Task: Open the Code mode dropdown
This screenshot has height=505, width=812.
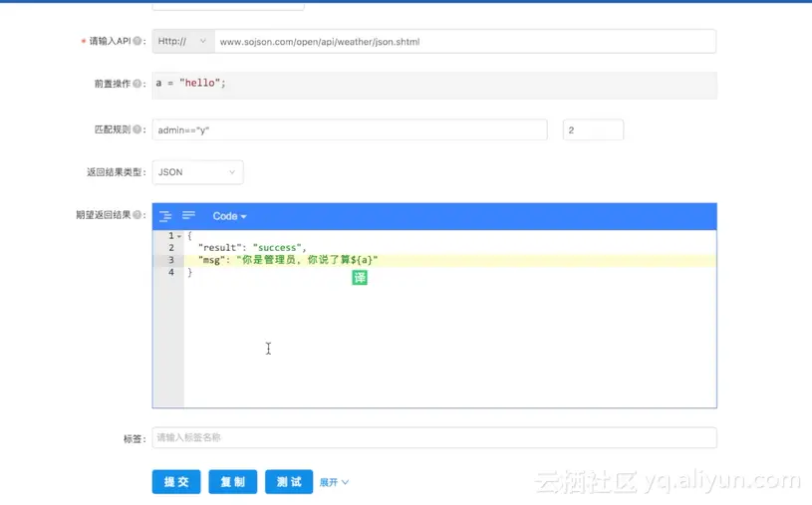Action: (229, 216)
